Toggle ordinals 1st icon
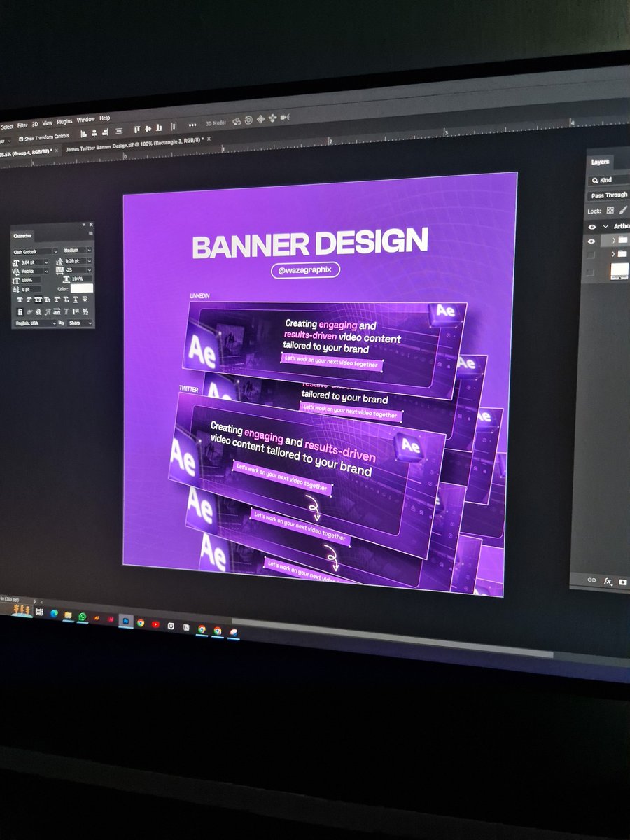The height and width of the screenshot is (840, 630). tap(75, 311)
